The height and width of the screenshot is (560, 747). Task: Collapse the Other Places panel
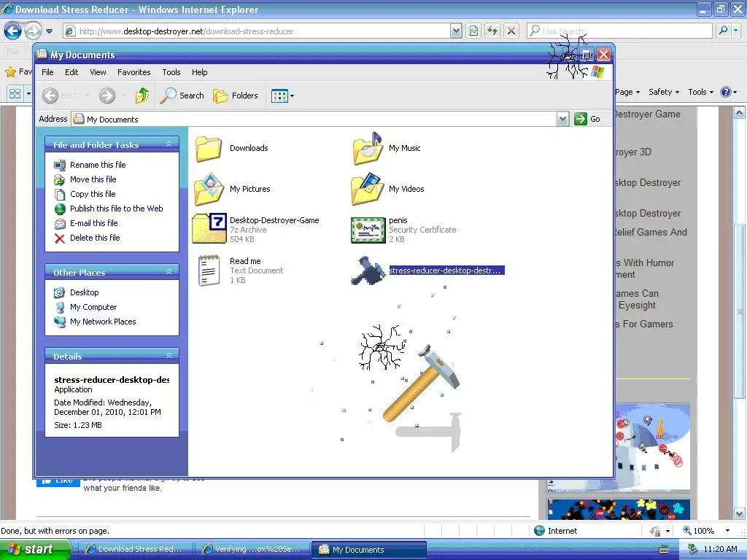tap(169, 272)
